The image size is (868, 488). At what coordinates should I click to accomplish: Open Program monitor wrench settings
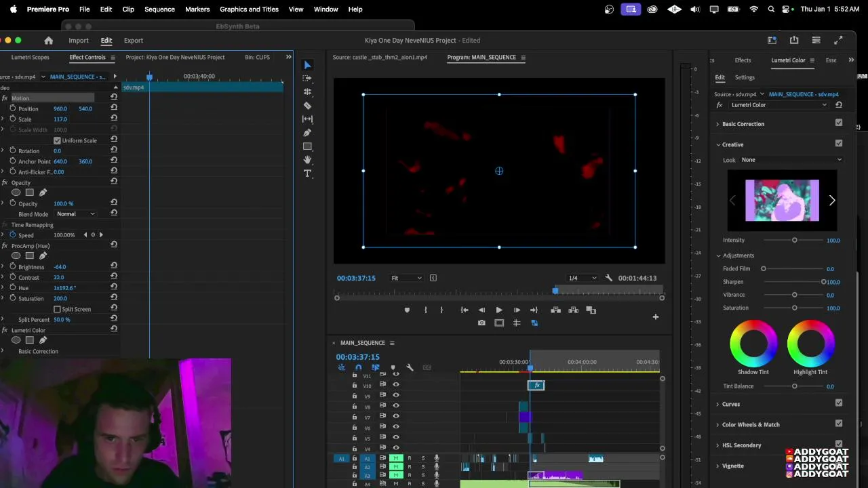[608, 278]
